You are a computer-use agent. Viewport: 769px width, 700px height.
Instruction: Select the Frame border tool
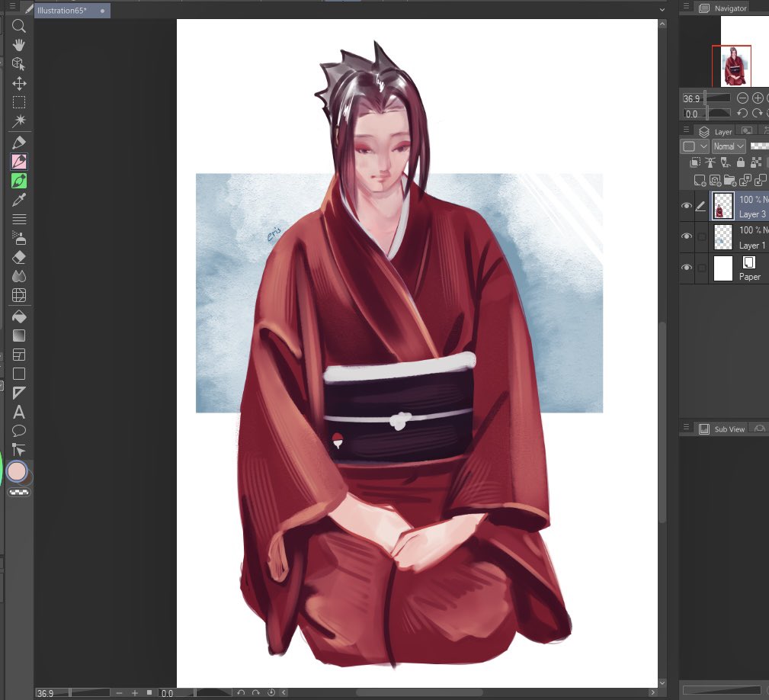tap(18, 355)
